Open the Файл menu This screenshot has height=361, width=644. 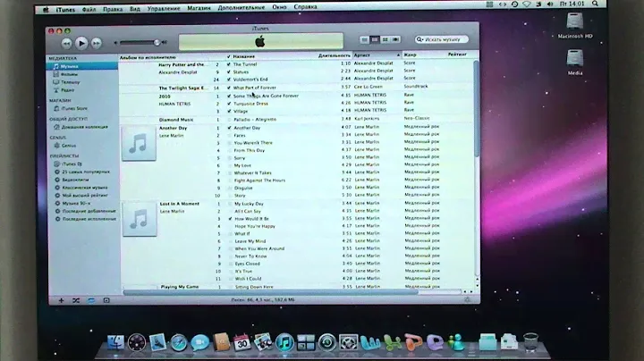(x=87, y=4)
